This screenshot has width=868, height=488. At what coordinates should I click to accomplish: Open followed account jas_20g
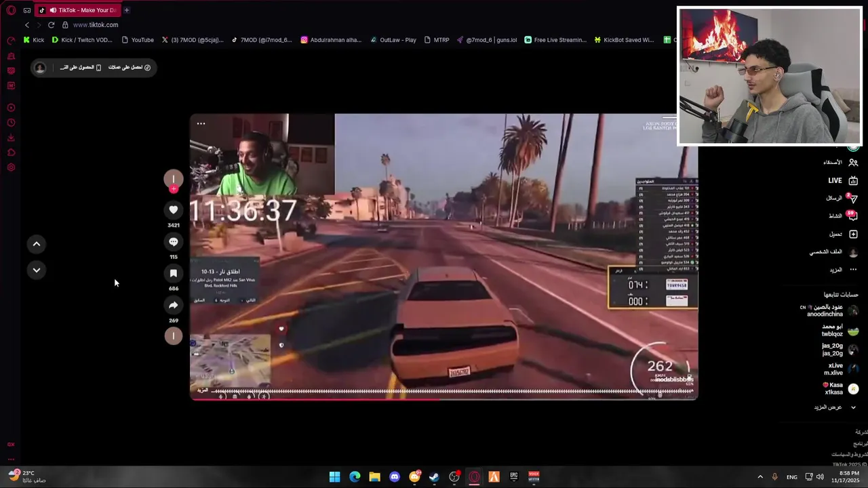tap(840, 350)
